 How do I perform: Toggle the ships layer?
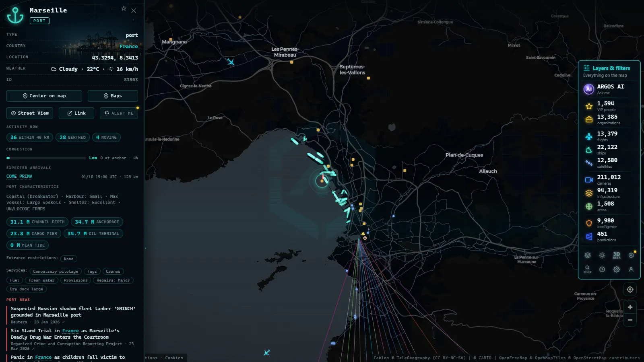(x=609, y=150)
